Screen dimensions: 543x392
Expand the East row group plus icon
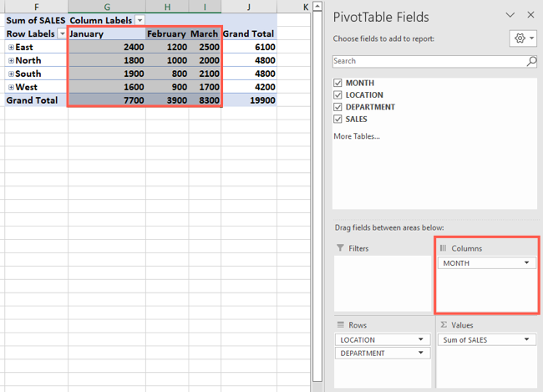[11, 48]
